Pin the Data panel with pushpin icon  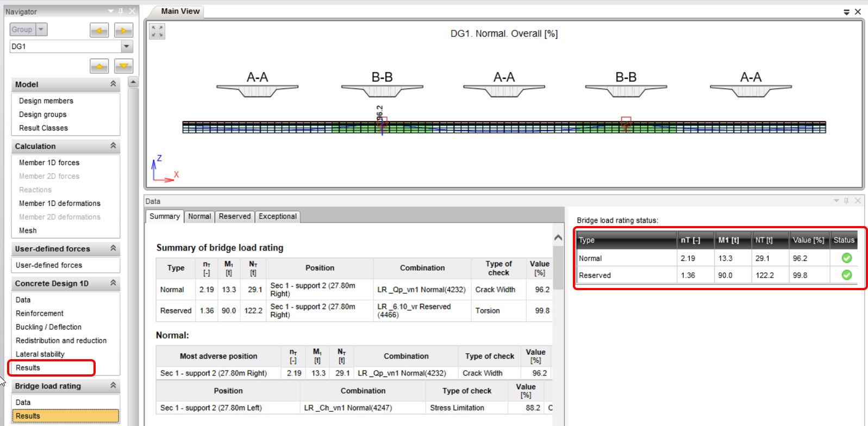[846, 201]
